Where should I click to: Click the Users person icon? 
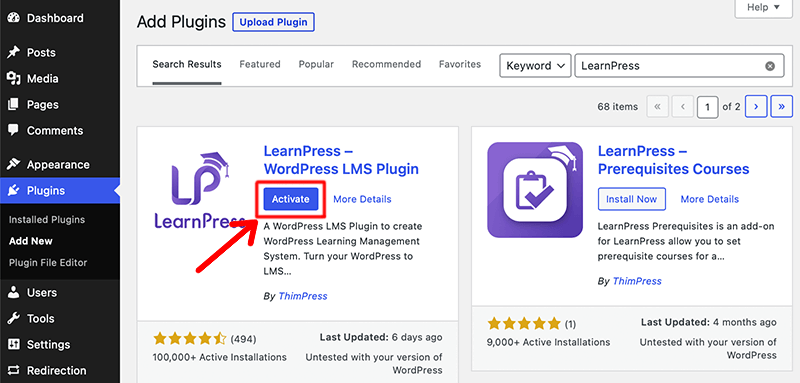pos(14,293)
